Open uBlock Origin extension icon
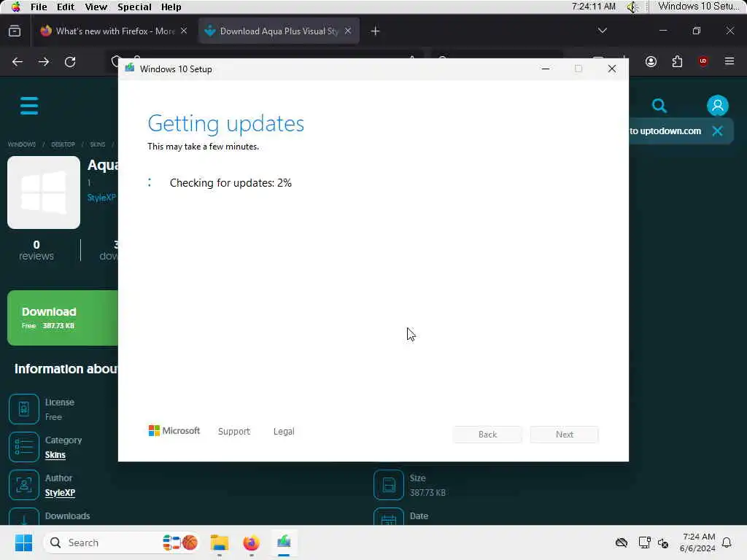This screenshot has height=560, width=747. tap(703, 61)
